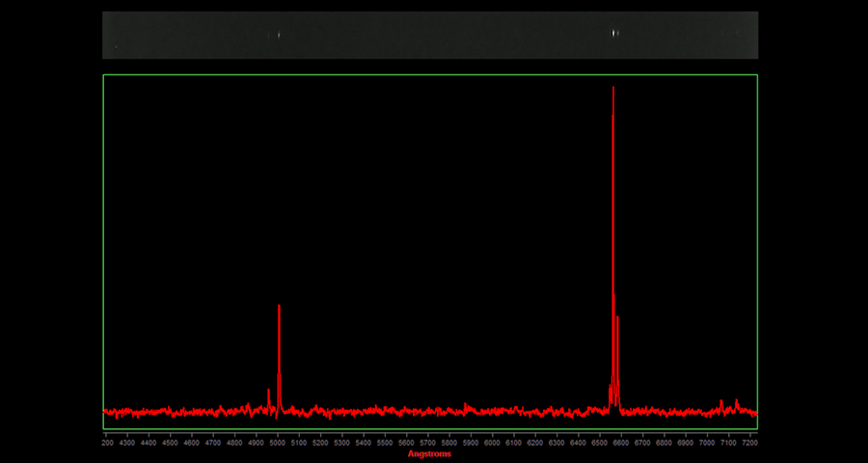Screen dimensions: 868x463
Task: Click the small bump near 7080 Angstroms
Action: 721,401
